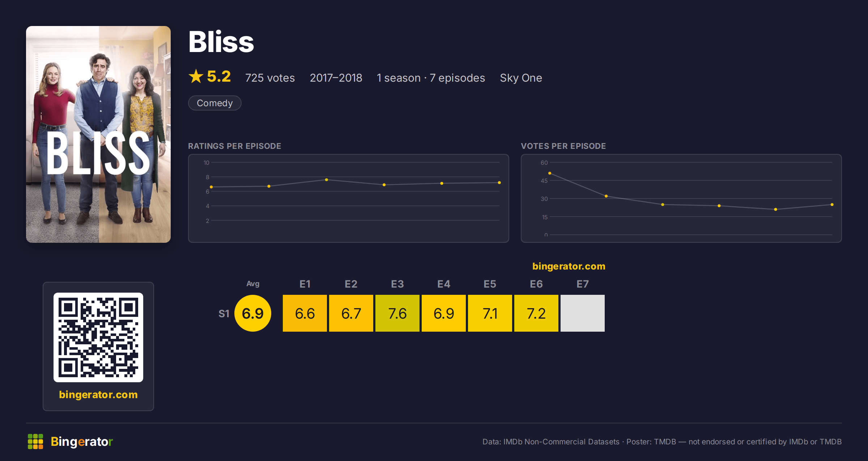This screenshot has height=461, width=868.
Task: Open bingerator.com link below QR code
Action: (x=98, y=395)
